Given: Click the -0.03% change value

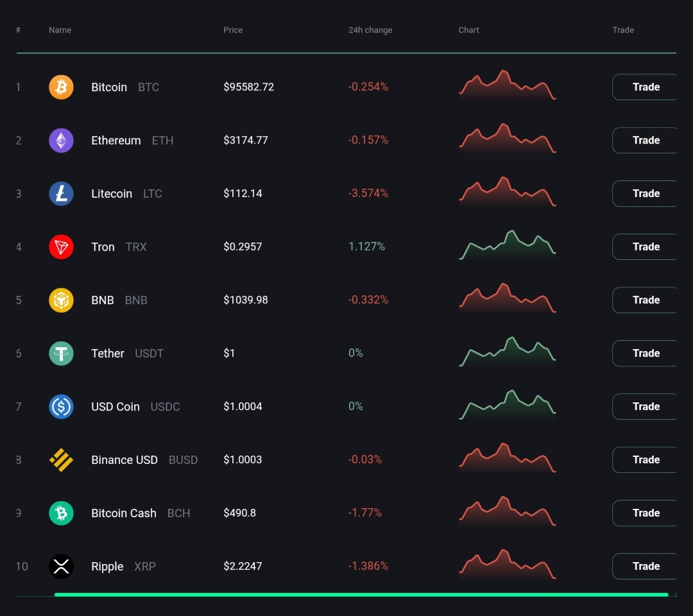Looking at the screenshot, I should (x=364, y=459).
